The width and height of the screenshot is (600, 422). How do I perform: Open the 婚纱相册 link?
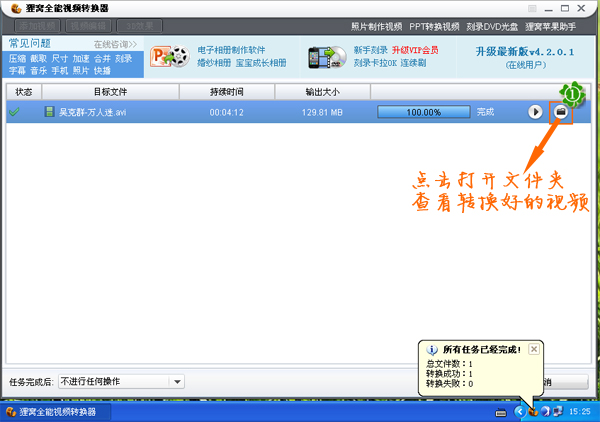(214, 63)
